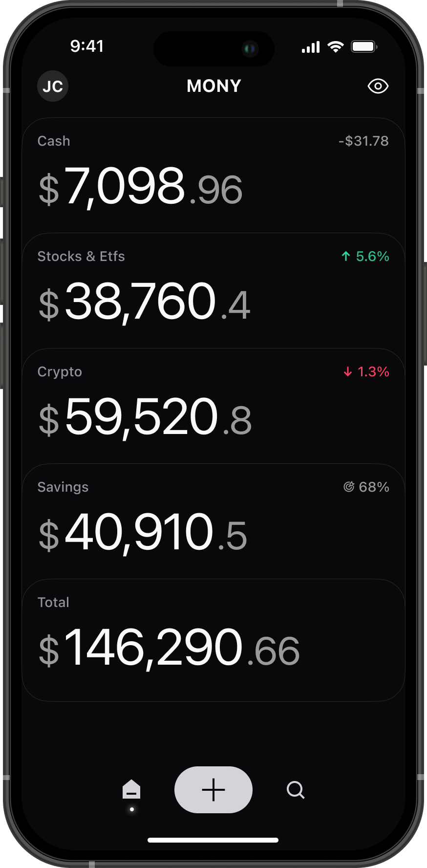The width and height of the screenshot is (427, 868).
Task: Tap the savings goal target icon
Action: [x=349, y=487]
